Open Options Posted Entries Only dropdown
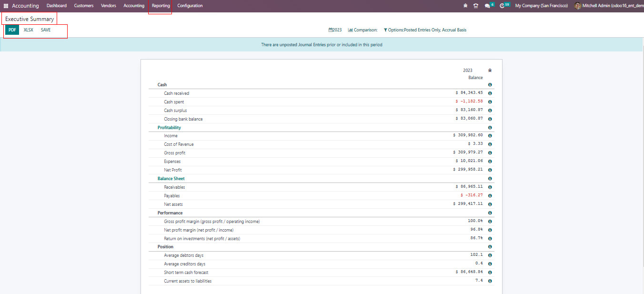Image resolution: width=644 pixels, height=294 pixels. click(425, 30)
